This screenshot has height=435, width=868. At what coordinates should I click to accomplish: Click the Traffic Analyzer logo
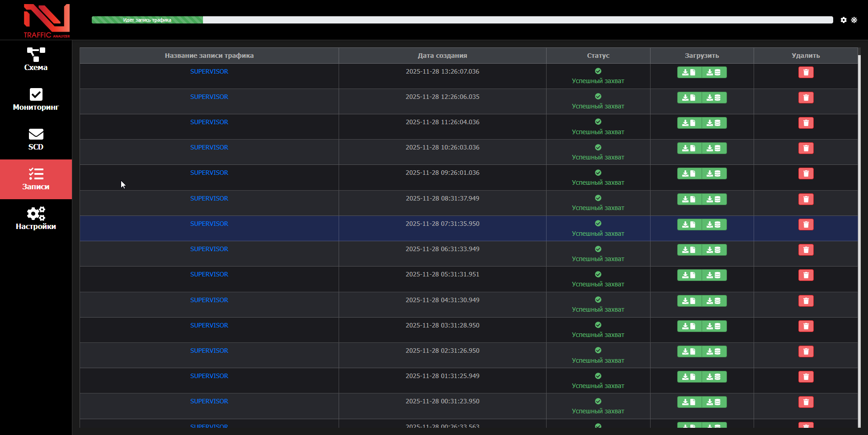[47, 21]
